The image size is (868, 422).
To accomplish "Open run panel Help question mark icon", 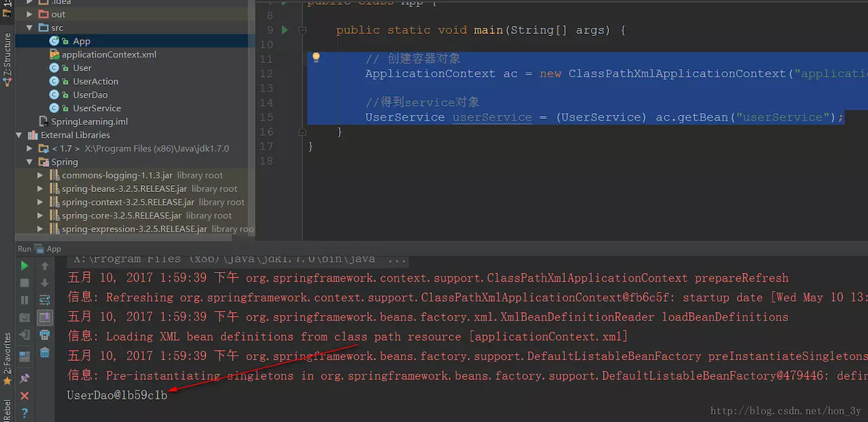I will tap(24, 413).
